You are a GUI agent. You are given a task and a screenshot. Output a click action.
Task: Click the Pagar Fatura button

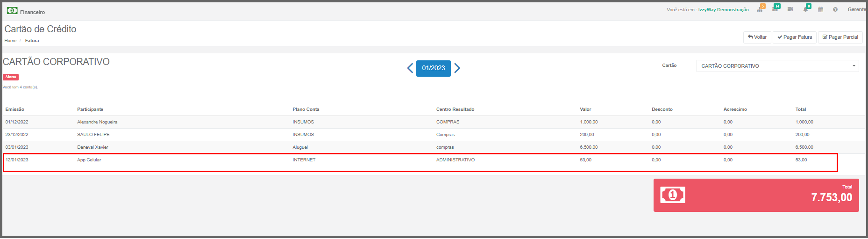pos(795,37)
